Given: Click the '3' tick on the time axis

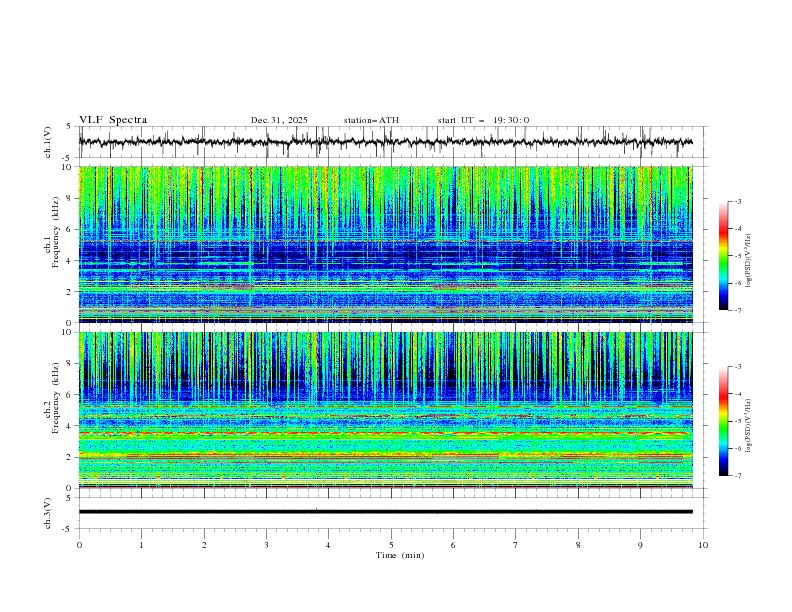Looking at the screenshot, I should click(266, 545).
